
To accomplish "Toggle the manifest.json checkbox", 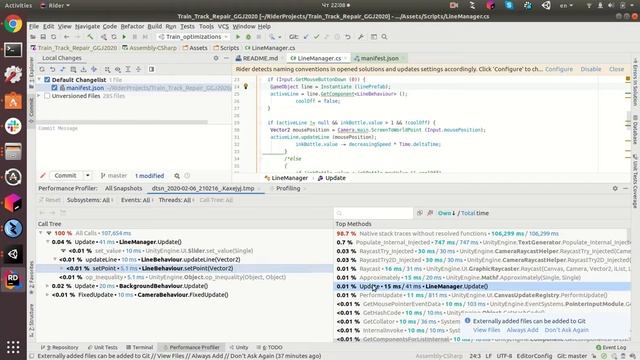I will (54, 88).
